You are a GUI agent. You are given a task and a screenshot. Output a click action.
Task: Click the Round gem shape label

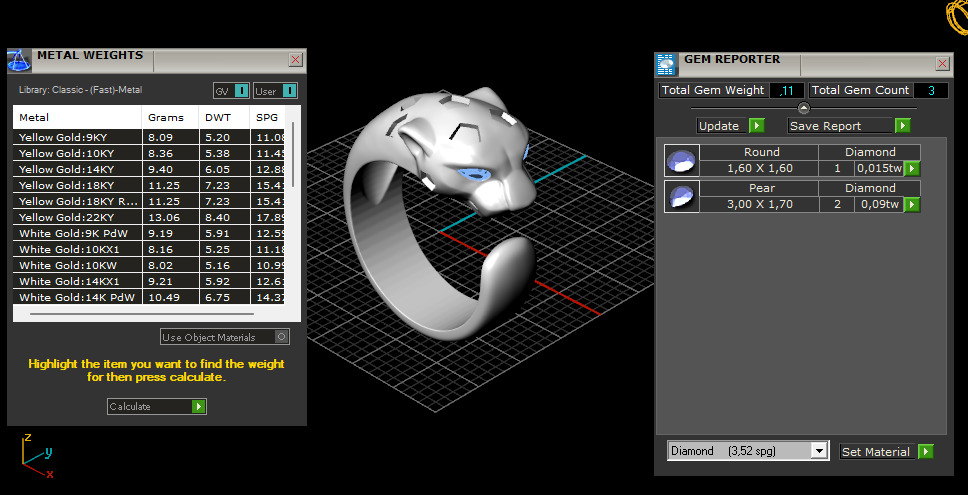[762, 152]
